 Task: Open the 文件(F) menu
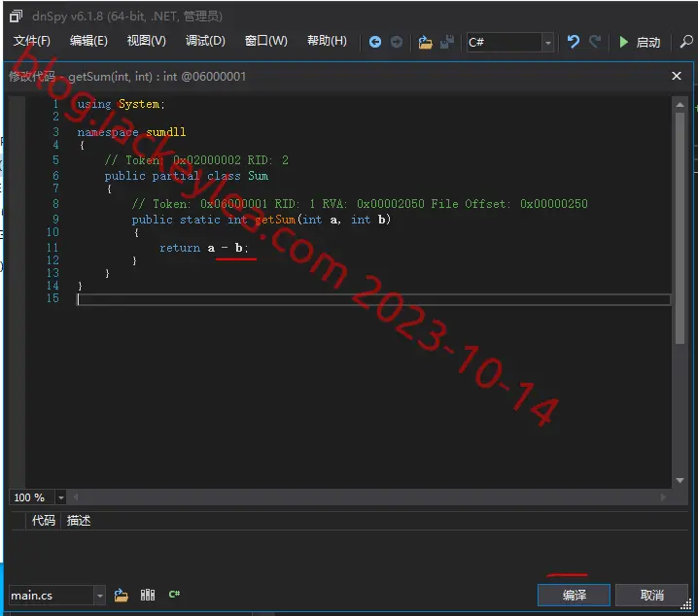click(x=32, y=41)
